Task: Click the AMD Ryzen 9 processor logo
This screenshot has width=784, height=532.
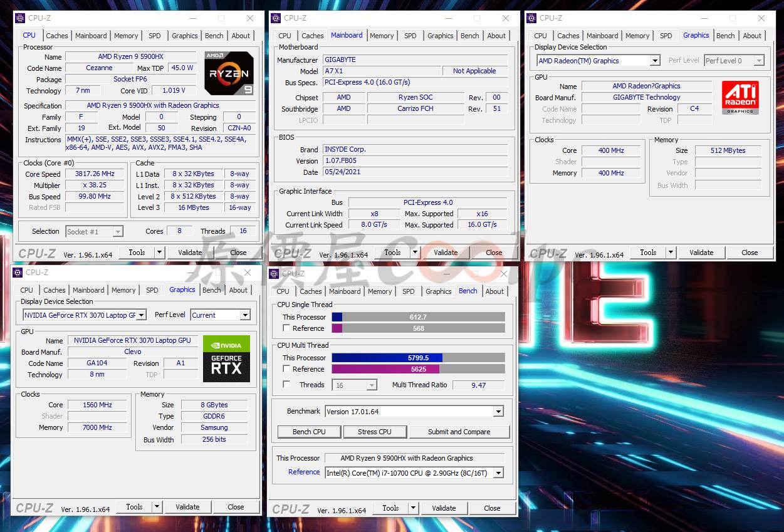Action: click(229, 73)
